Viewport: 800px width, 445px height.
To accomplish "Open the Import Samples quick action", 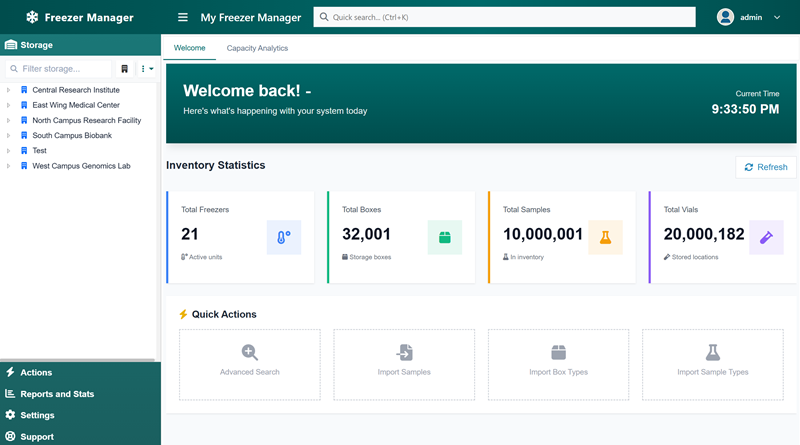I will pyautogui.click(x=404, y=364).
